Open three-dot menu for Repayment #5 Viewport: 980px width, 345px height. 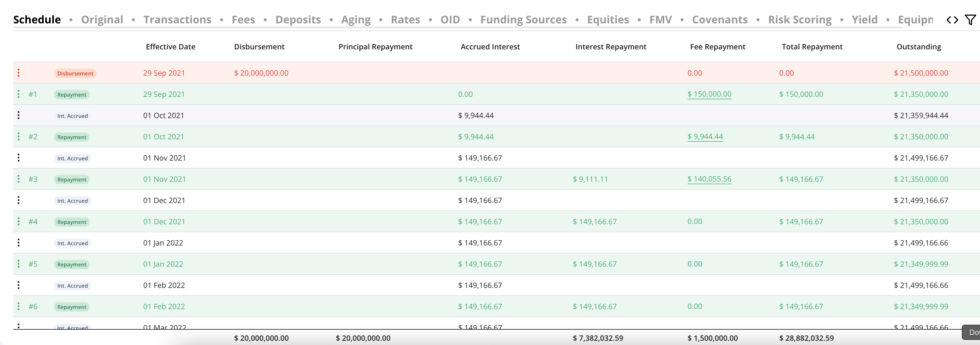click(19, 264)
